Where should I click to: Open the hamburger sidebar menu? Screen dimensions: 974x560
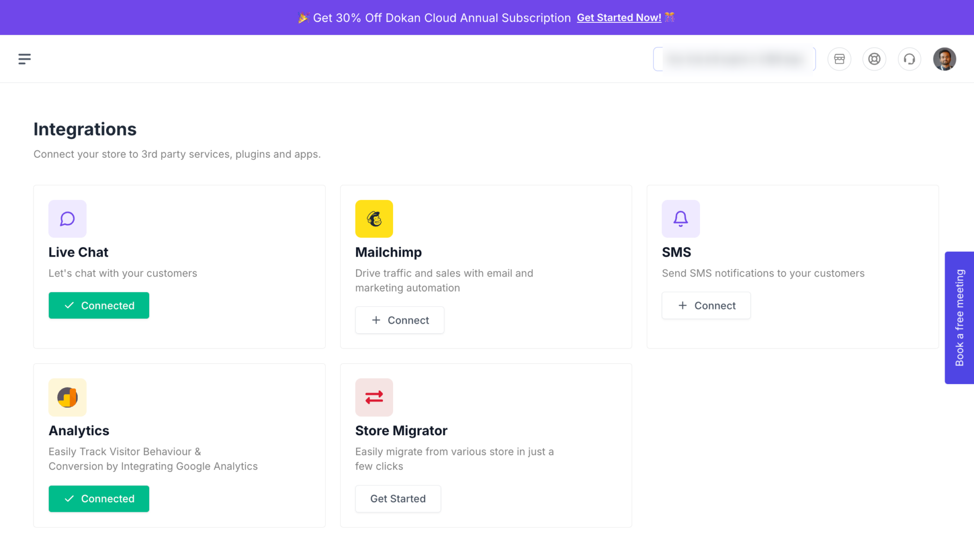tap(24, 59)
